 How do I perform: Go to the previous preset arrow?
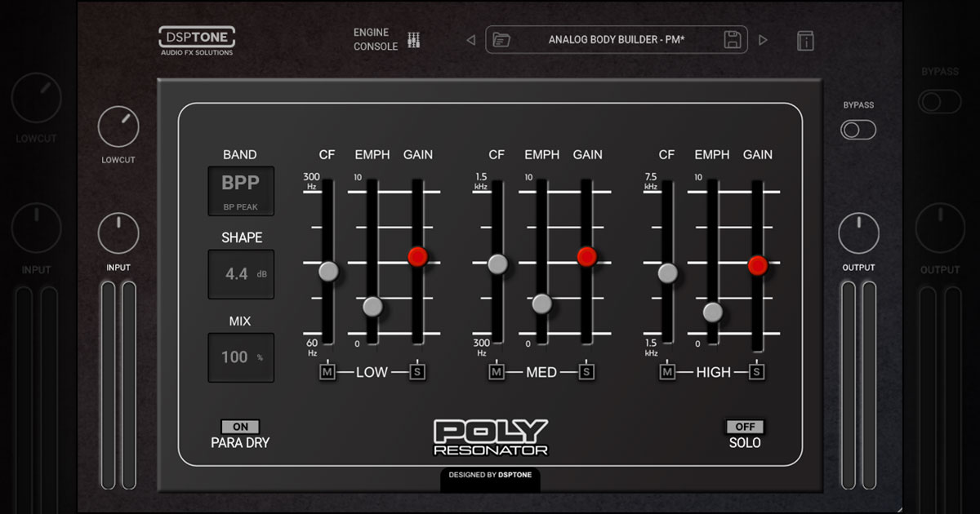click(x=470, y=40)
